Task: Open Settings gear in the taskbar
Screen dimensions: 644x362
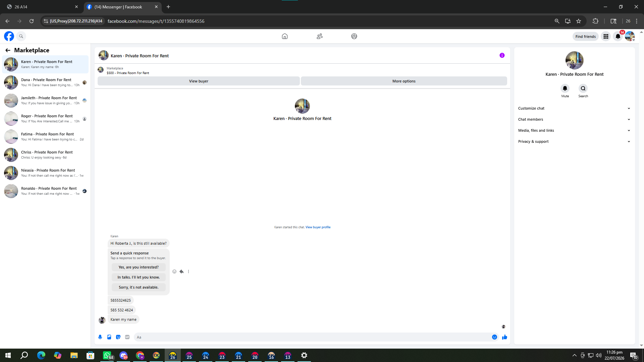Action: point(304,355)
